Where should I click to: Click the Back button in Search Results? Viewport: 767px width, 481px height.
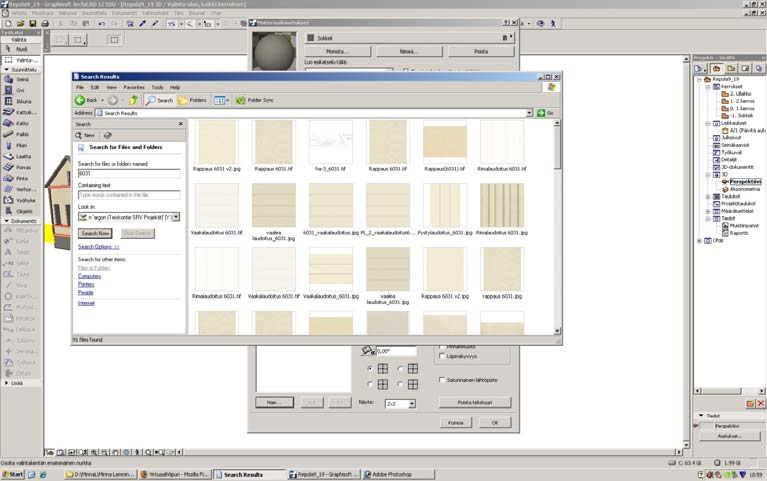coord(87,100)
